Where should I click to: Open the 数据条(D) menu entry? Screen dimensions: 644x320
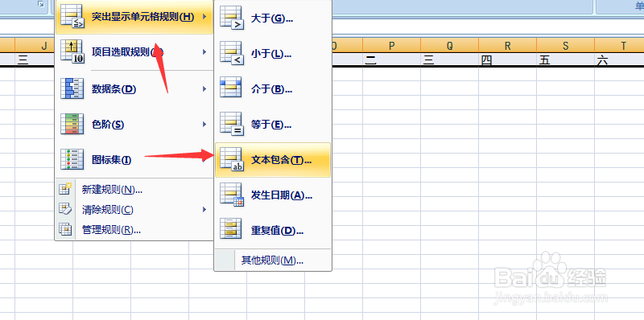pos(134,88)
